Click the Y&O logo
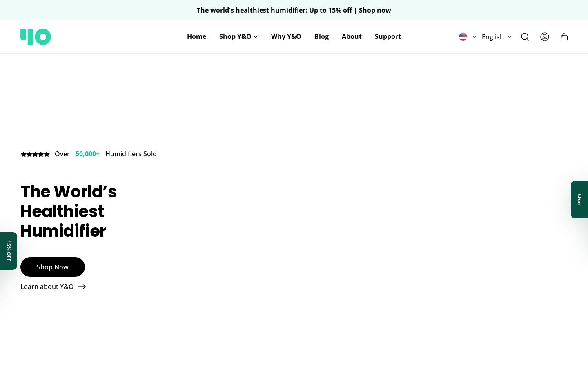Viewport: 588px width, 368px height. 36,37
